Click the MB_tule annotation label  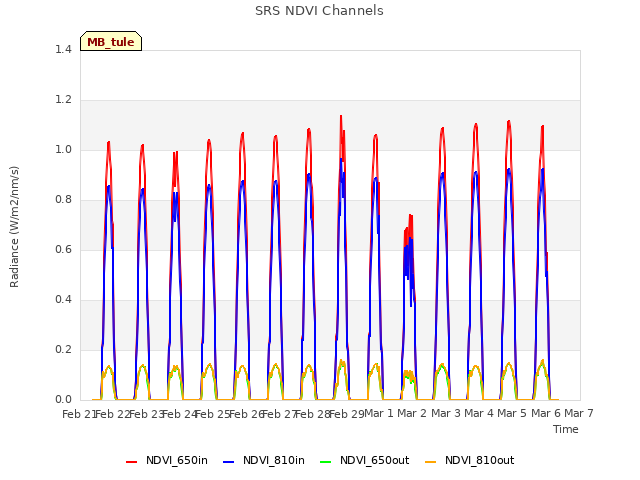(x=111, y=42)
